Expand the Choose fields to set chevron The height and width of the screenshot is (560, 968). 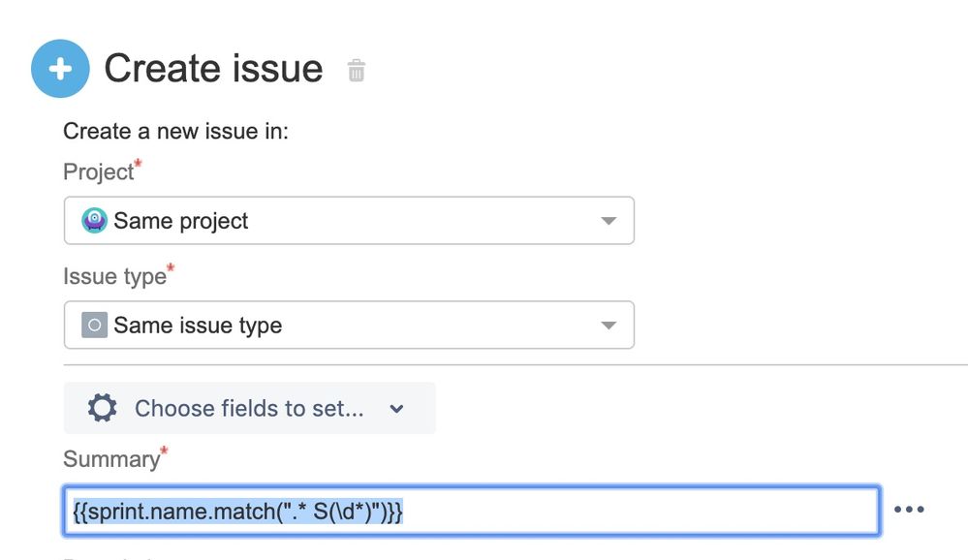tap(396, 409)
